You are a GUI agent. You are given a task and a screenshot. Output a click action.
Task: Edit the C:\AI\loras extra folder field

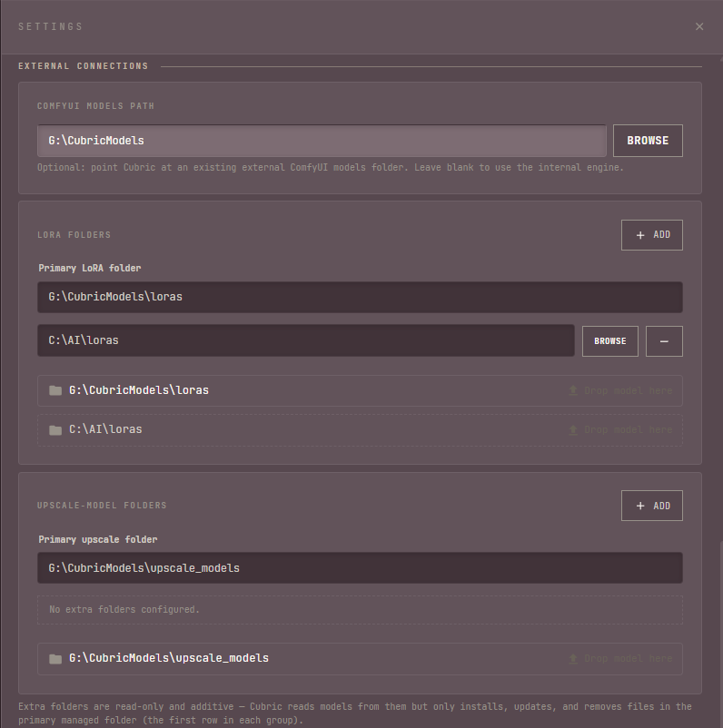coord(306,340)
